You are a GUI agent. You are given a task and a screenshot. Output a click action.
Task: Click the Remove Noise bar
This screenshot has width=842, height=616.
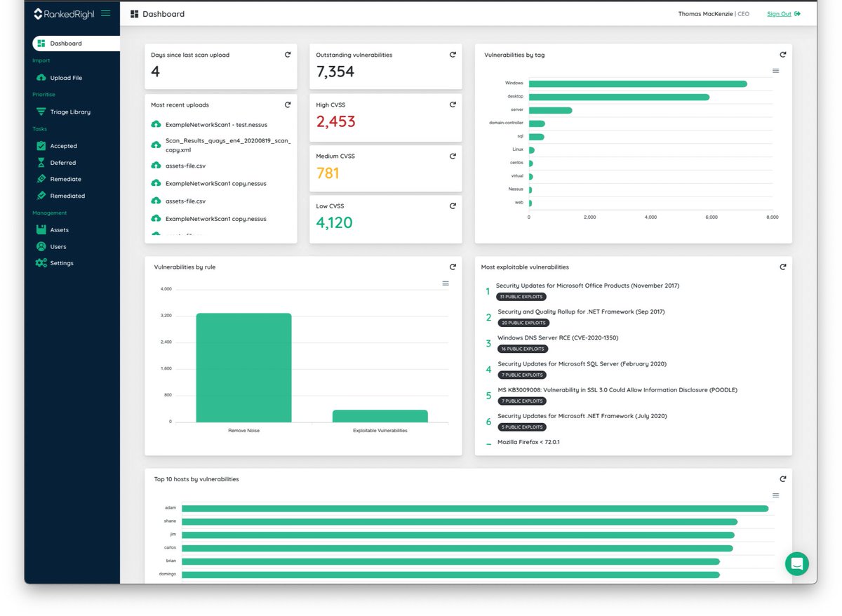click(x=243, y=368)
